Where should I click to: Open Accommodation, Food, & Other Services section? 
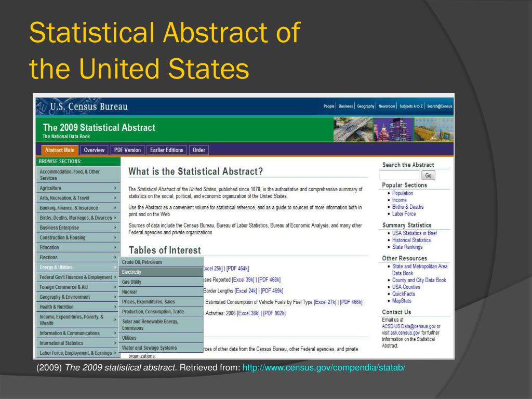pyautogui.click(x=78, y=175)
